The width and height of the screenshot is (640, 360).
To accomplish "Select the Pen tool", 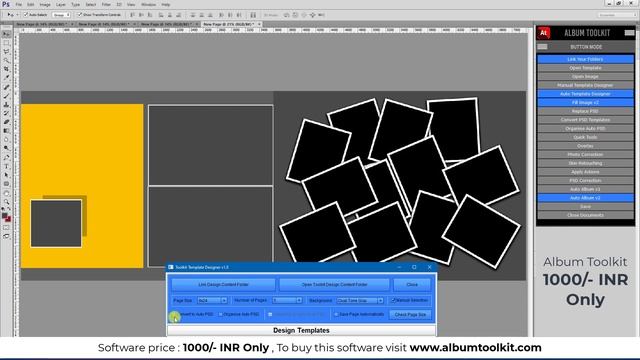I will 6,157.
